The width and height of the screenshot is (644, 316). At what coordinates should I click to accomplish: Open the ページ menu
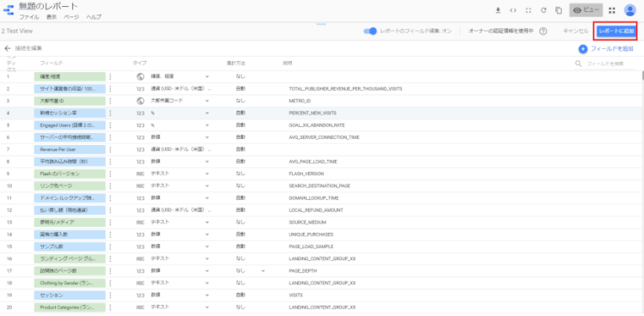pos(71,17)
